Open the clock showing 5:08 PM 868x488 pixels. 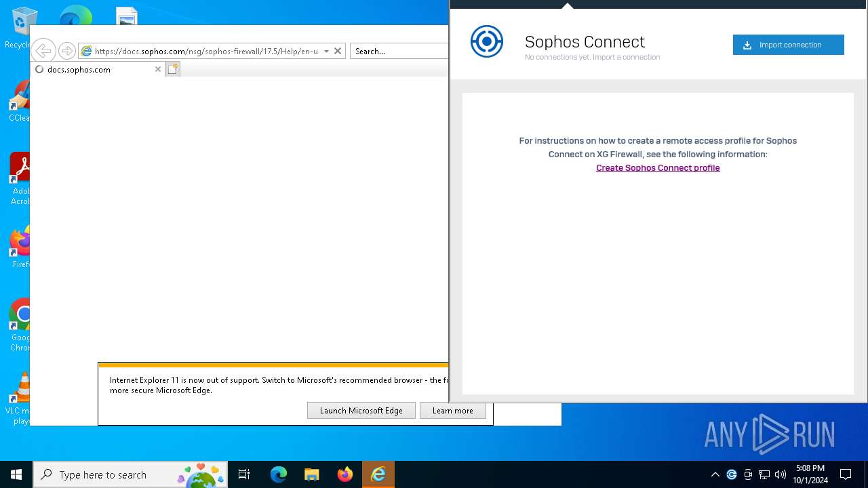tap(810, 474)
